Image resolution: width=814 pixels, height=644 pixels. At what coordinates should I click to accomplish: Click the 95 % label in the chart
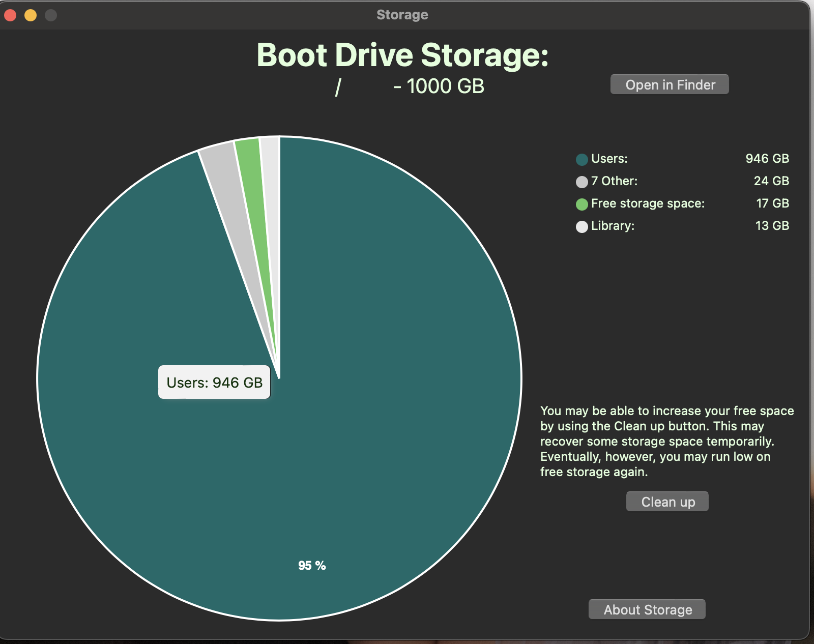click(x=312, y=566)
